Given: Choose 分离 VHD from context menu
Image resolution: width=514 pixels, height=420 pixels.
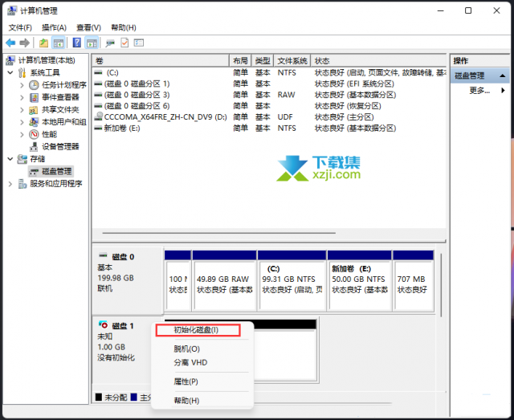Looking at the screenshot, I should pyautogui.click(x=190, y=363).
